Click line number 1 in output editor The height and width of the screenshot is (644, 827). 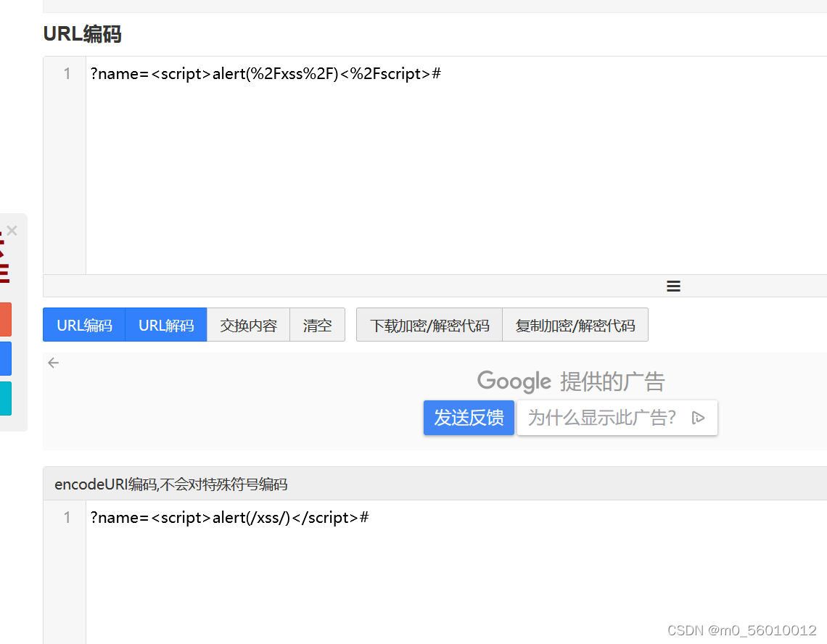(67, 518)
